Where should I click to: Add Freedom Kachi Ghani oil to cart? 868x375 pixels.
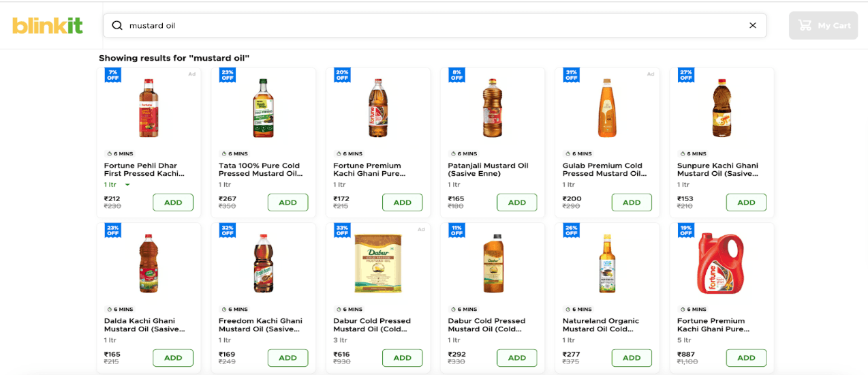(x=288, y=358)
